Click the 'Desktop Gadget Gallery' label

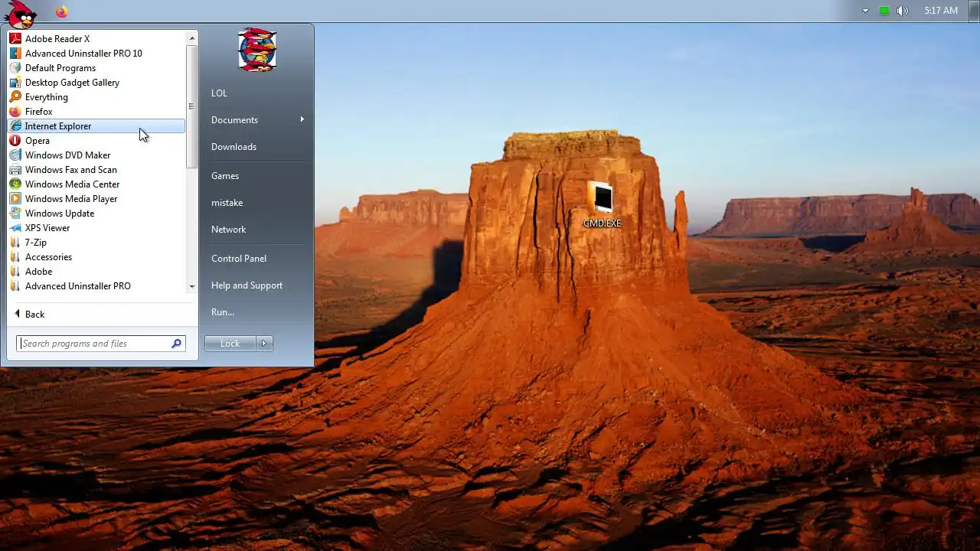point(73,82)
